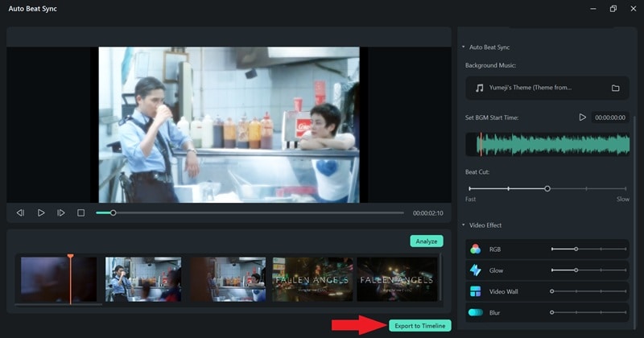Click the 00:00:02:10 timecode
The image size is (644, 338).
pyautogui.click(x=428, y=213)
